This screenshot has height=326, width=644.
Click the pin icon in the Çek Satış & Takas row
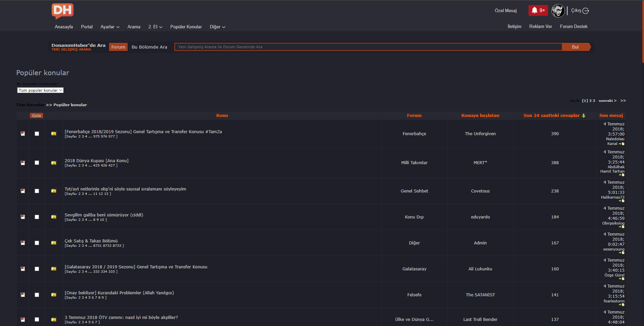click(x=23, y=243)
